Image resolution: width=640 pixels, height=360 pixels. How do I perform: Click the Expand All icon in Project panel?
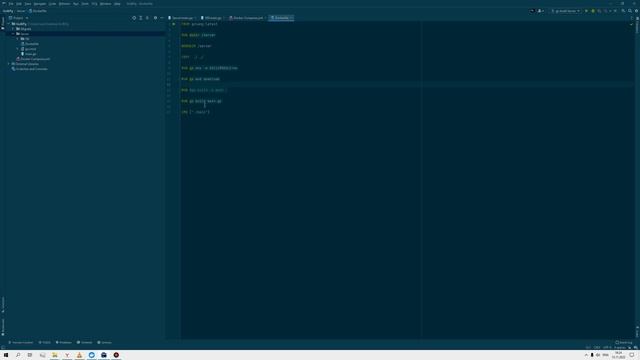141,18
